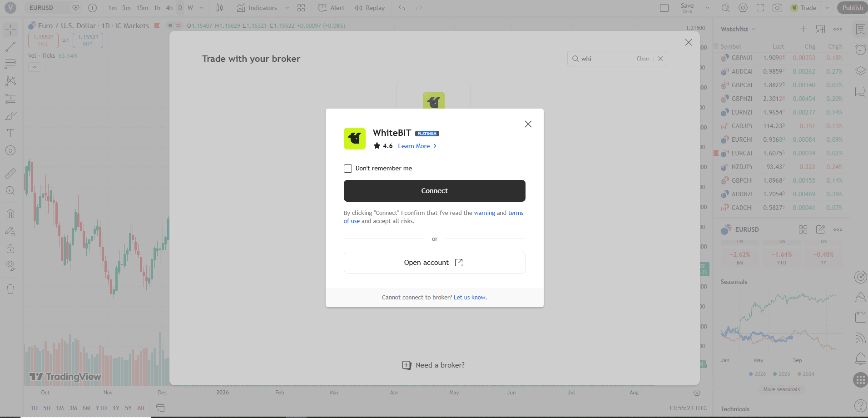This screenshot has height=418, width=868.
Task: Open account with WhiteBIT broker
Action: [434, 263]
